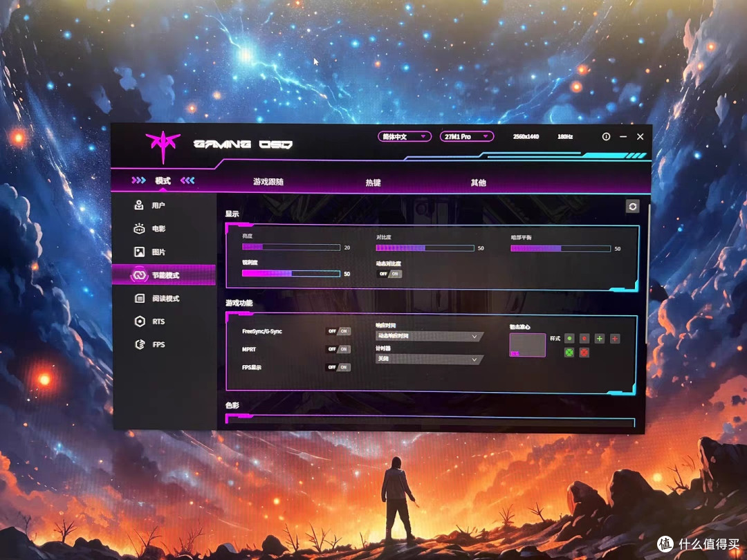This screenshot has height=560, width=747.
Task: Adjust the 锐利度 sharpness slider
Action: (291, 273)
